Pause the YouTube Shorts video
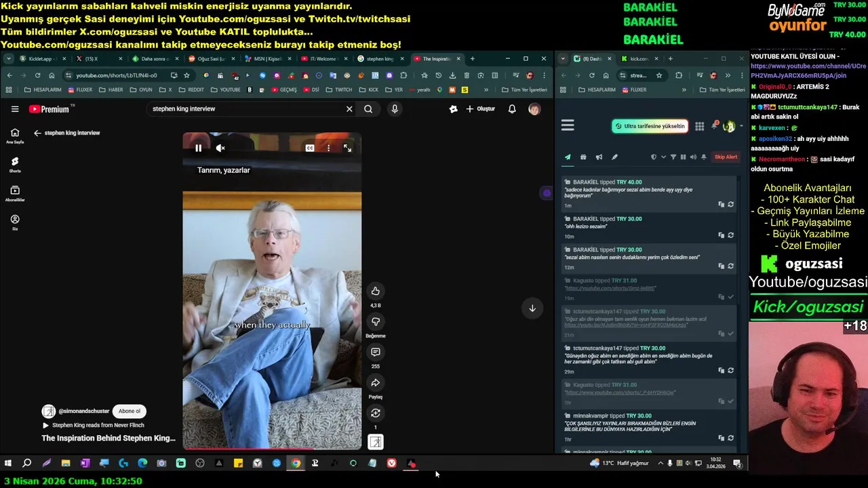 pyautogui.click(x=198, y=148)
